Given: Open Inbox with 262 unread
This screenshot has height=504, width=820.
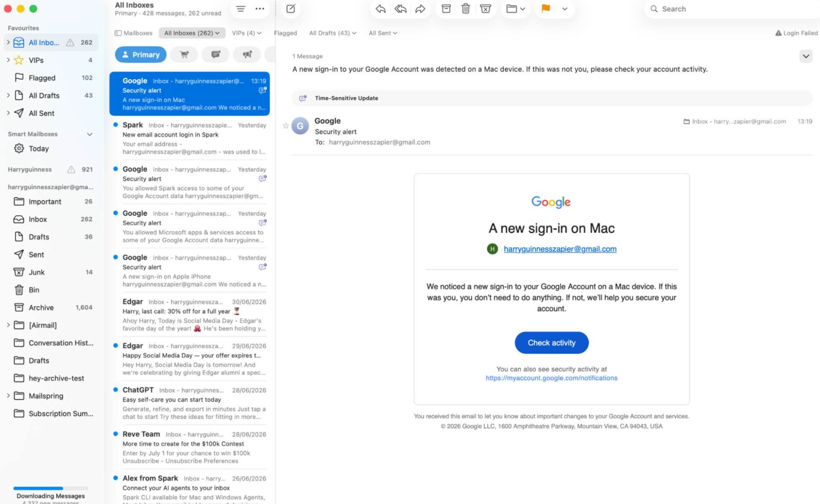Looking at the screenshot, I should 51,219.
